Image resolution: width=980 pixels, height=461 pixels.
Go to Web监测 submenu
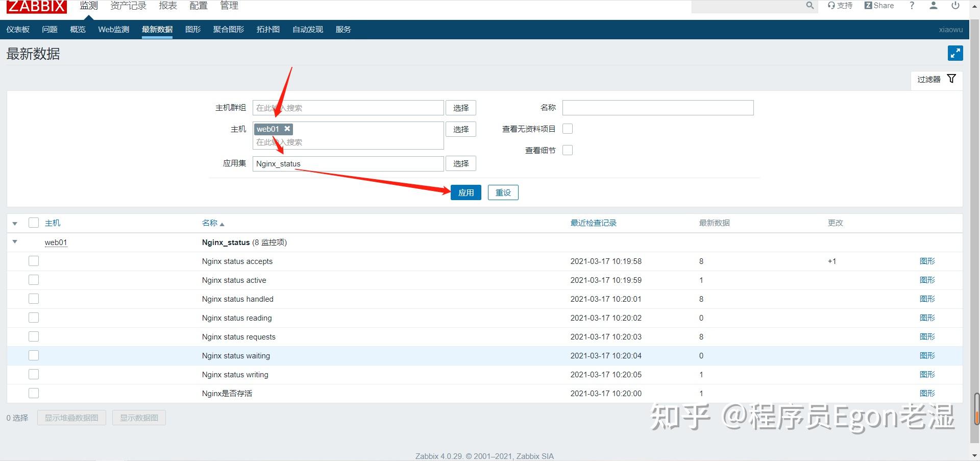(114, 30)
